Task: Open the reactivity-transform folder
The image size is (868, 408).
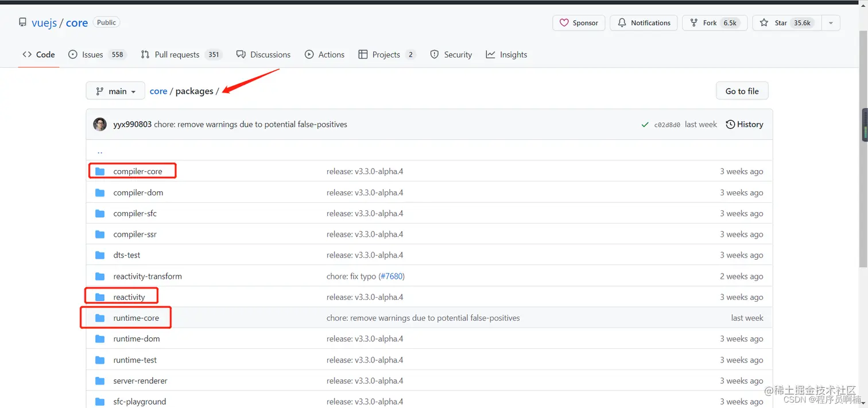Action: tap(148, 276)
